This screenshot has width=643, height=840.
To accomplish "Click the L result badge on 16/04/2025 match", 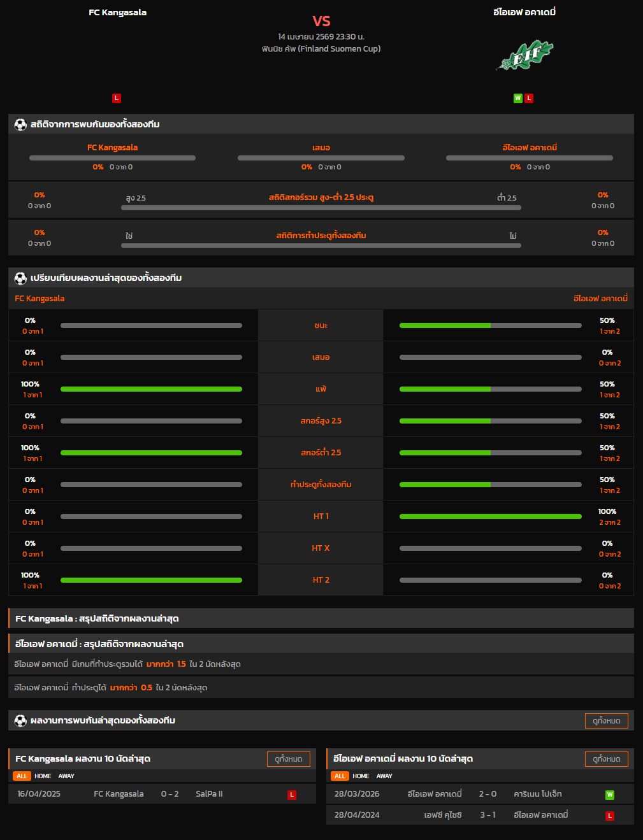I will coord(292,795).
